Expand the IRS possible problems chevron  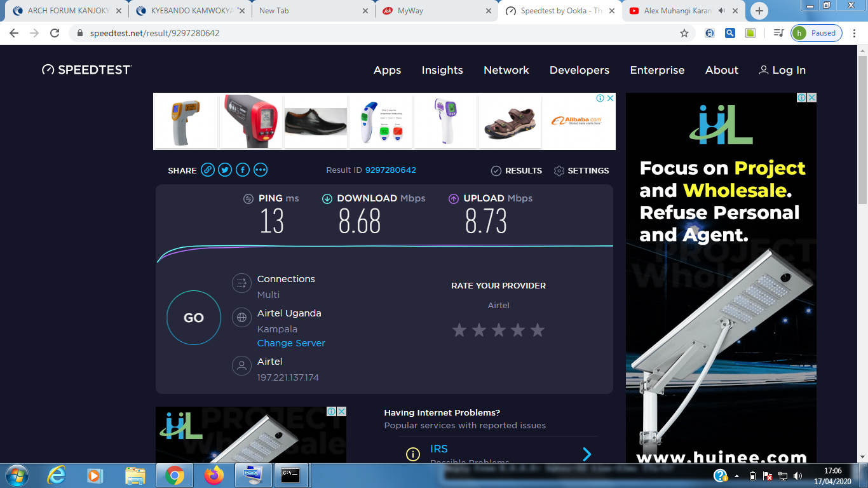tap(587, 454)
